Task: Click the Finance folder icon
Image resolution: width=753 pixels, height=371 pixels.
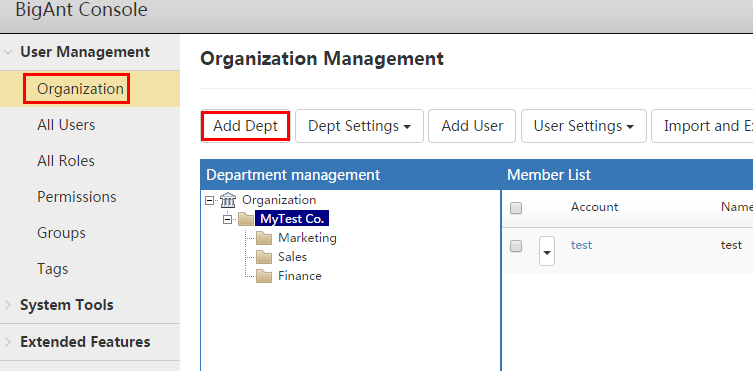Action: point(264,276)
